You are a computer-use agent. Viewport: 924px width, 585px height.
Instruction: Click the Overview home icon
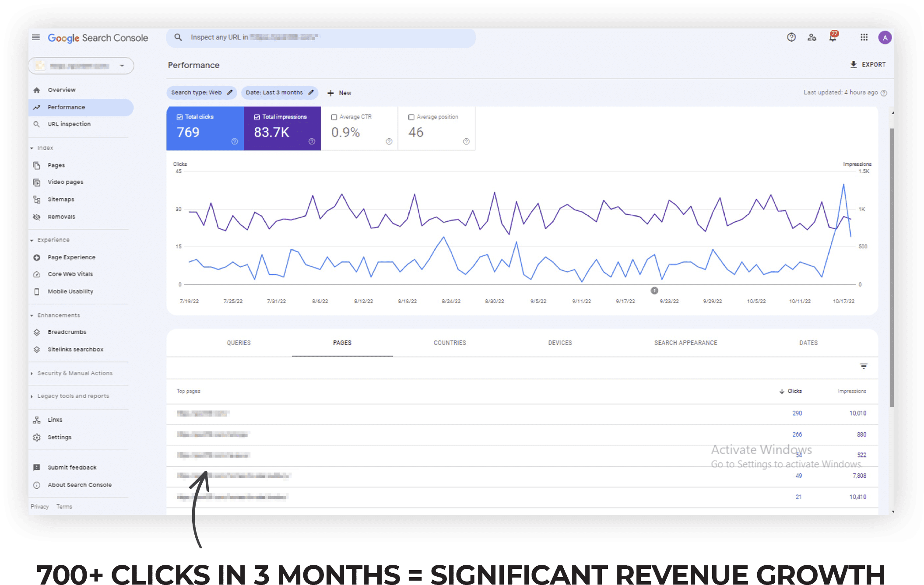point(37,90)
